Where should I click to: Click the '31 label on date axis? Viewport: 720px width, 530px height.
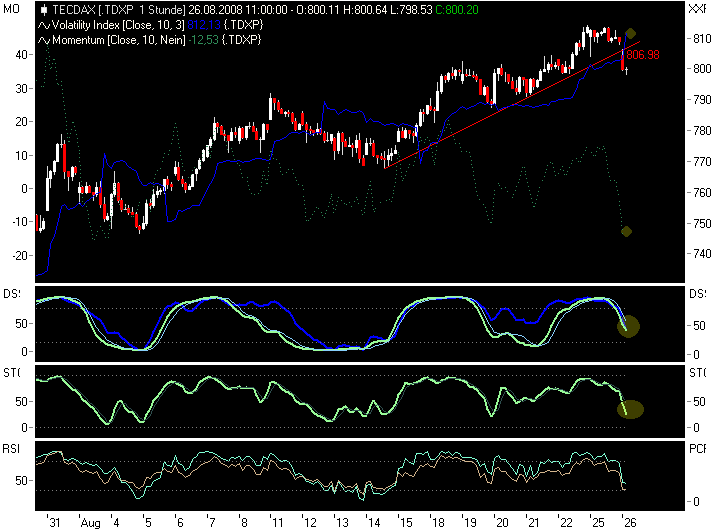54,522
